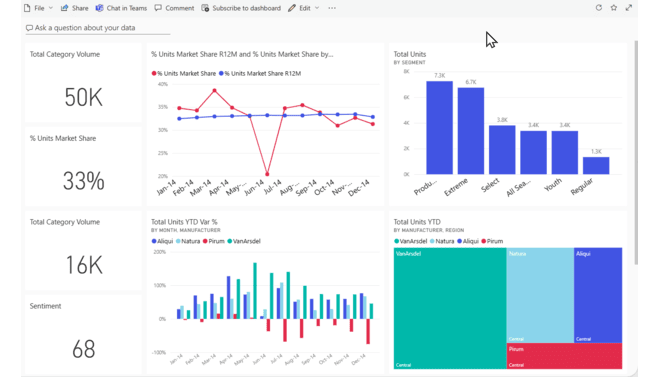The image size is (660, 377).
Task: Click the dashboard vertical scrollbar
Action: 636,153
